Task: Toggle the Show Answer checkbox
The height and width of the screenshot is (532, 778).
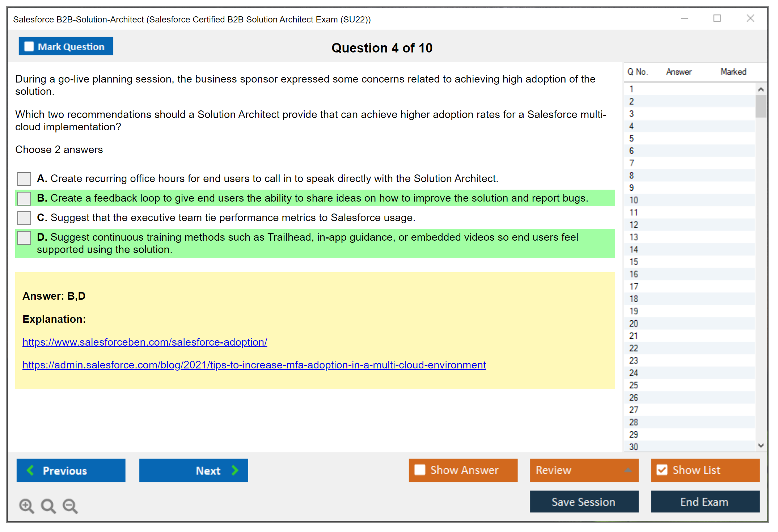Action: coord(420,470)
